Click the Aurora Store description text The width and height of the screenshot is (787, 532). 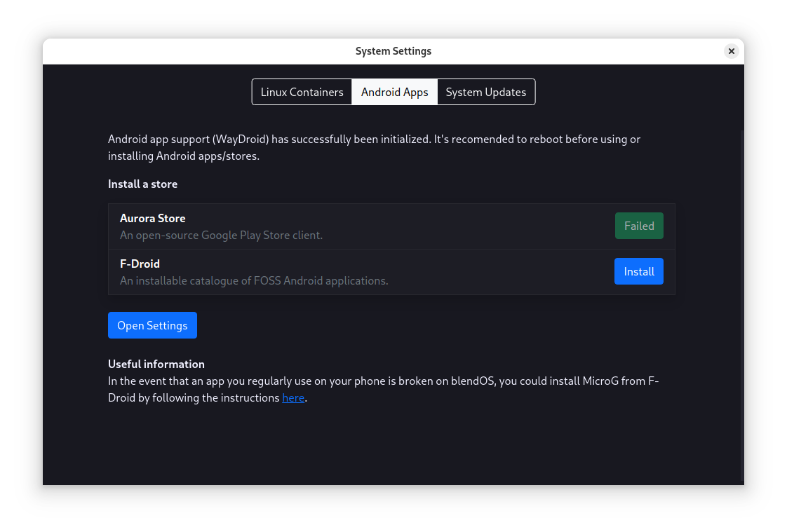tap(221, 235)
